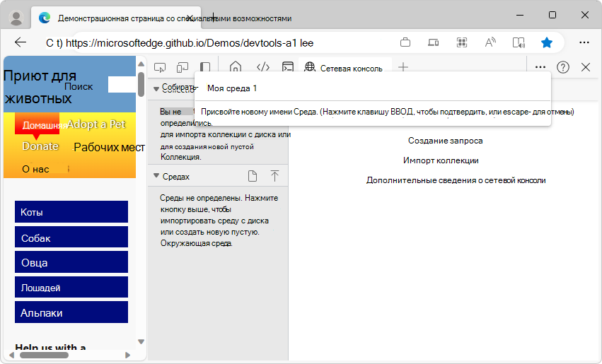Open the profile avatar icon
The width and height of the screenshot is (602, 364).
coord(16,18)
